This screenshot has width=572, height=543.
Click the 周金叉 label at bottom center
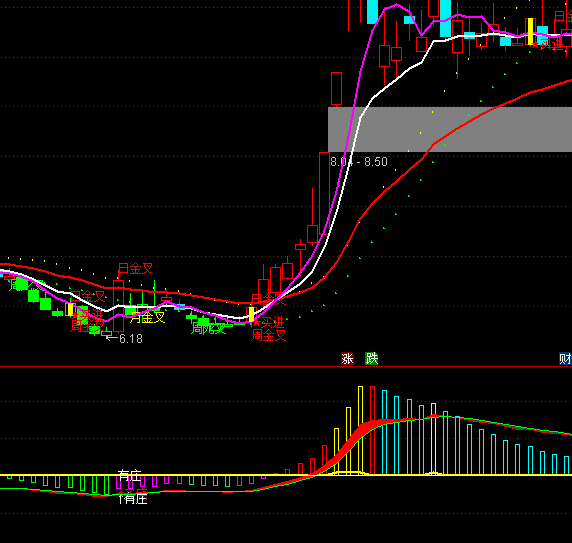[268, 335]
